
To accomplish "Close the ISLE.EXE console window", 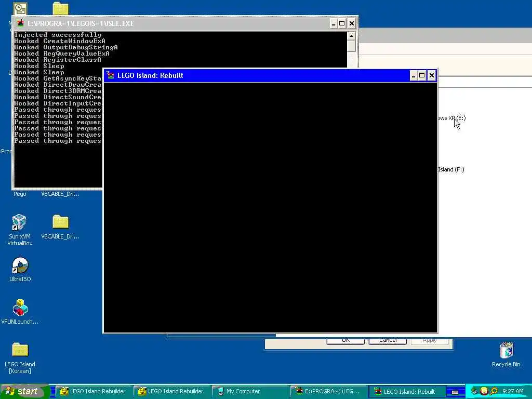I will point(352,23).
